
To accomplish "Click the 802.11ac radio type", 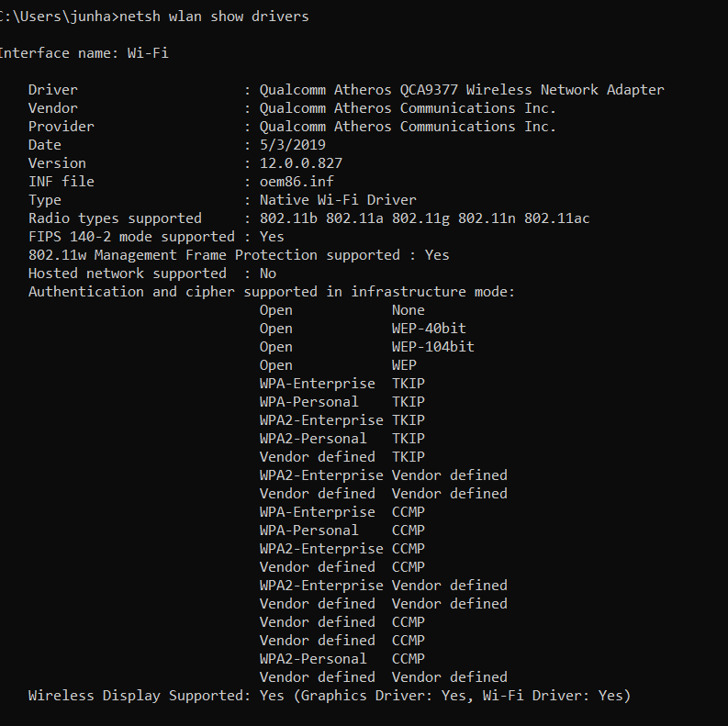I will click(556, 218).
